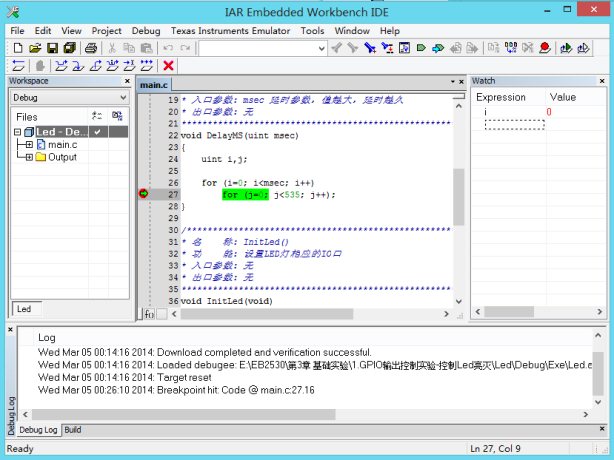The image size is (614, 460).
Task: Open the View menu
Action: 71,31
